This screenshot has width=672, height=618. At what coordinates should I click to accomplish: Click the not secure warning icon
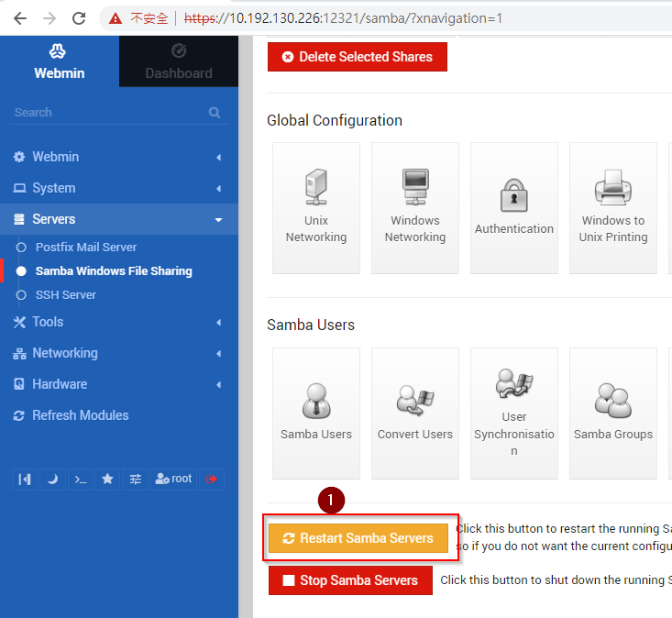click(115, 18)
